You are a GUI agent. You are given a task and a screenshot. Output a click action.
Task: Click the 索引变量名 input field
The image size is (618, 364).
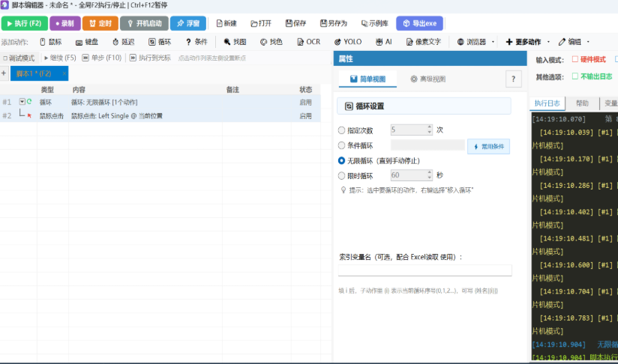[424, 270]
